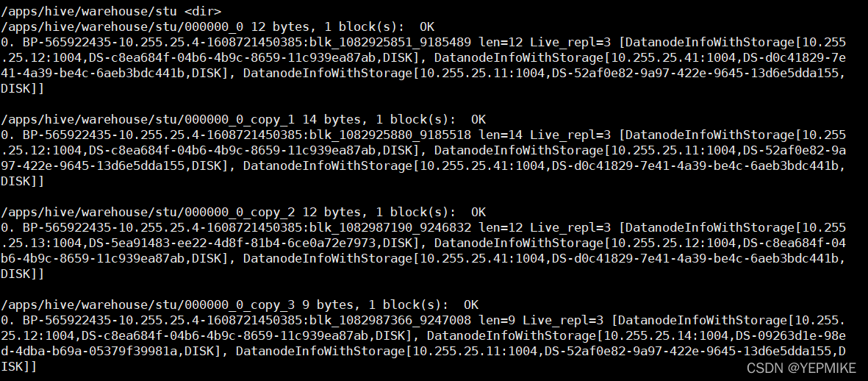Click OK status of the copy_1 file

478,119
